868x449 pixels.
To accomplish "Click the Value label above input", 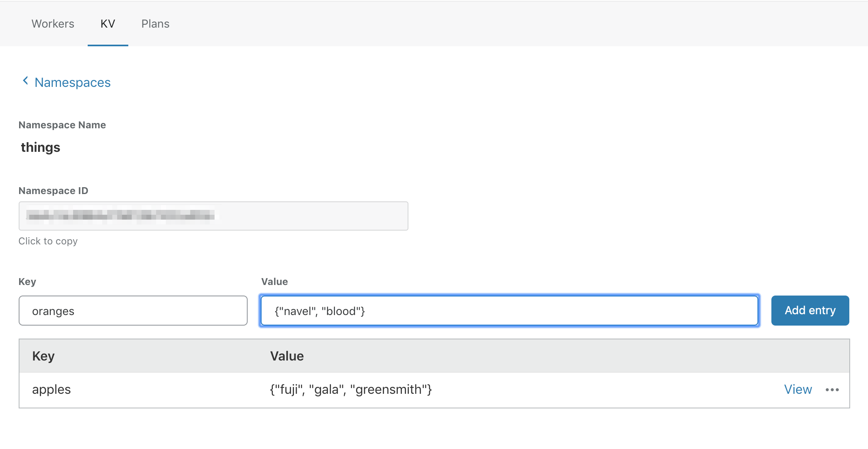I will point(274,282).
